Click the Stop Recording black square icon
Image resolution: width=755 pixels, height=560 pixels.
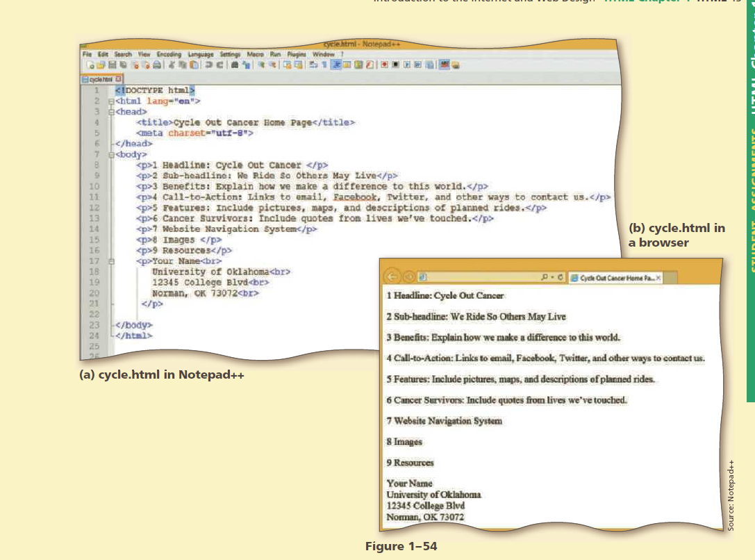396,65
